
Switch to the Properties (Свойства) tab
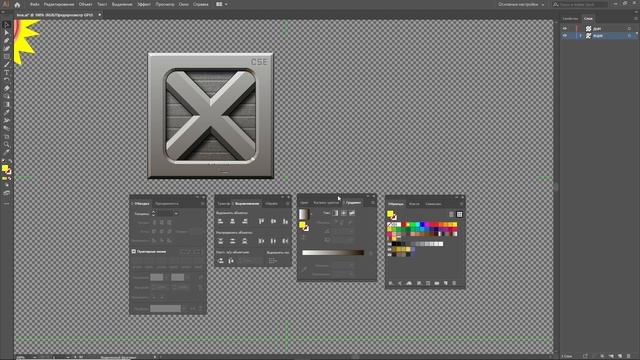(570, 18)
